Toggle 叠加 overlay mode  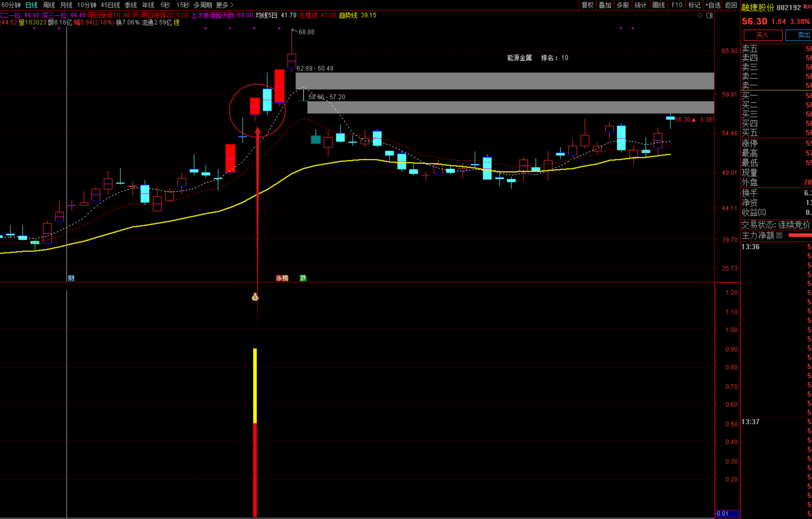pos(605,5)
